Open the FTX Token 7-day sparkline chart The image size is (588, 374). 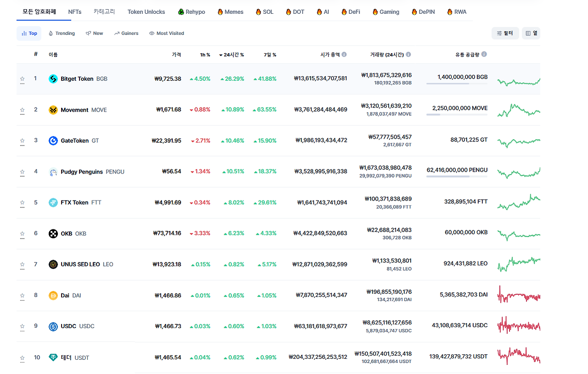point(519,202)
